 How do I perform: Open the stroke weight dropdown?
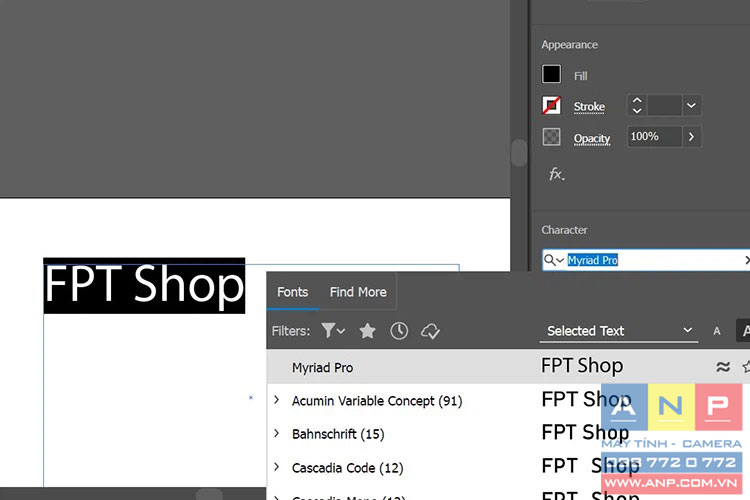pyautogui.click(x=691, y=106)
